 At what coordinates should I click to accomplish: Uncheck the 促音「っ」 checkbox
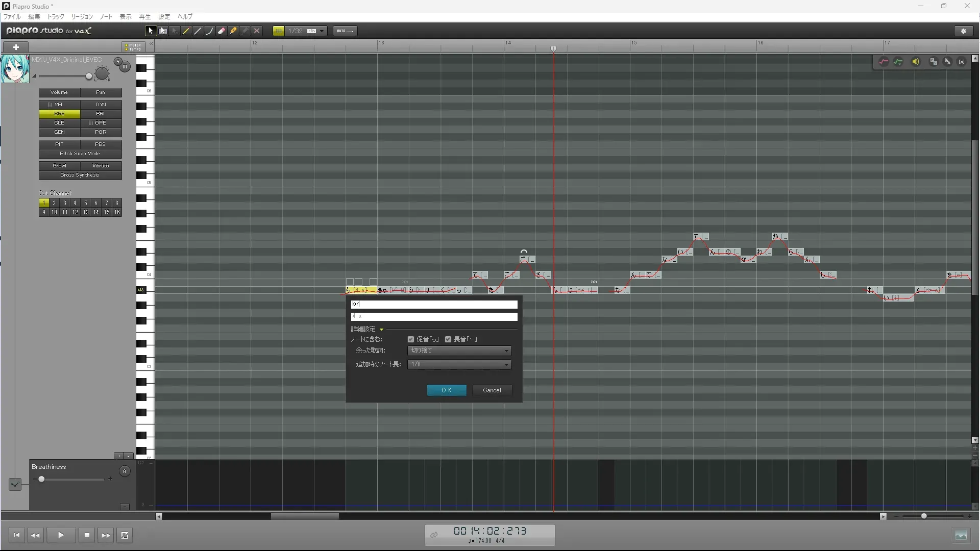click(x=411, y=339)
